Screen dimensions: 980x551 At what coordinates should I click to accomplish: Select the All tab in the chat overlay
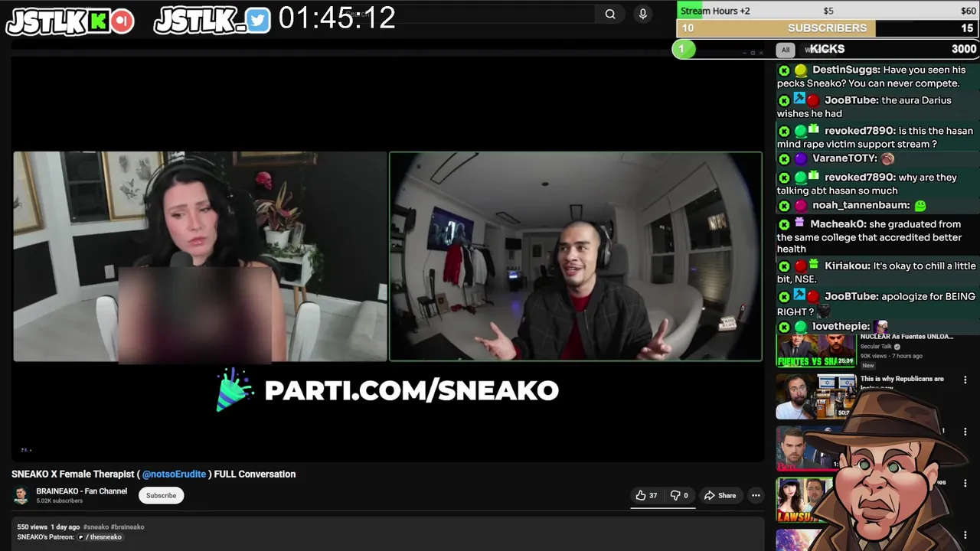786,50
